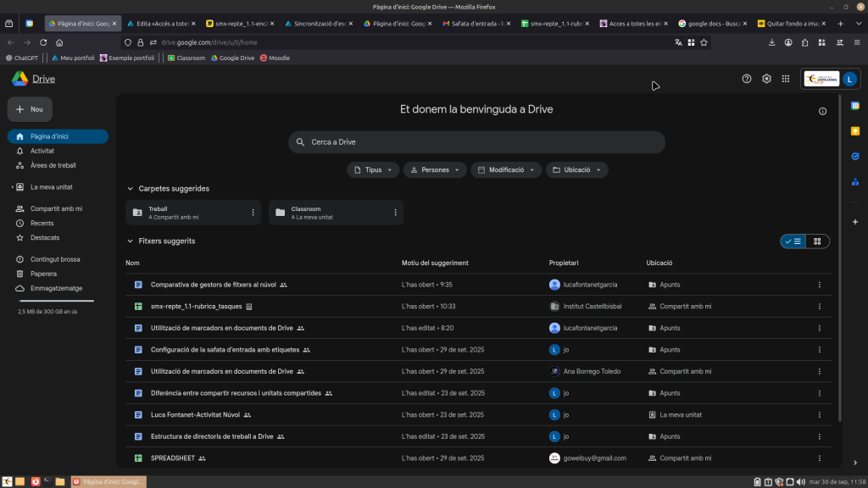
Task: Switch suggested files to grid view
Action: (817, 241)
